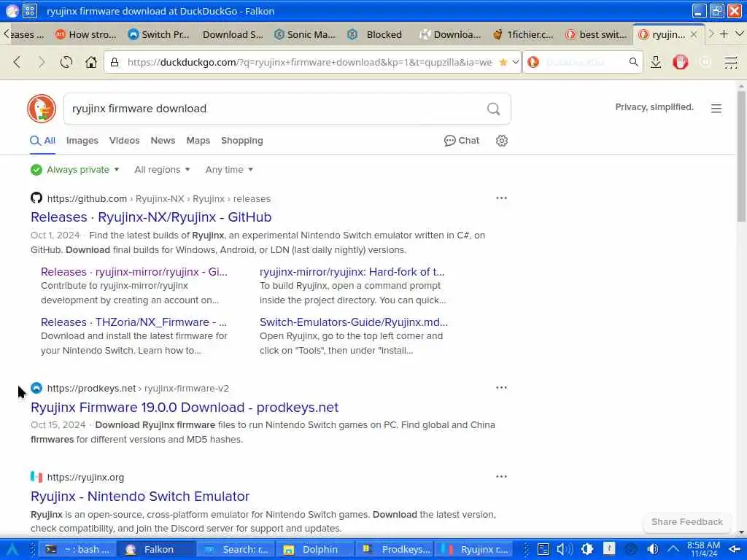Switch to the 'Download S...' tab
The height and width of the screenshot is (560, 747).
click(x=232, y=34)
